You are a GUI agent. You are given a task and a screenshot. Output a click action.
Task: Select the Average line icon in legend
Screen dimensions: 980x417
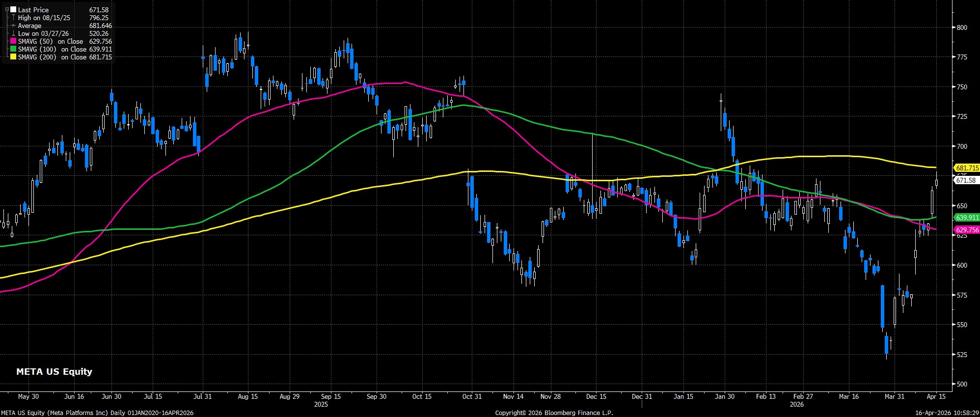[13, 26]
